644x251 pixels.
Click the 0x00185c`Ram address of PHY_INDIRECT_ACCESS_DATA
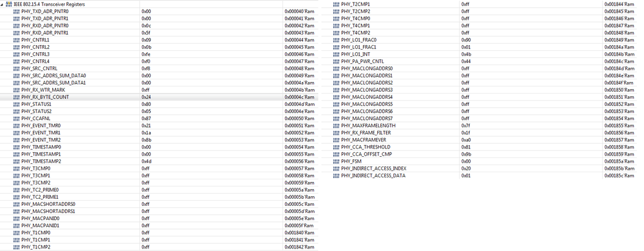(x=620, y=176)
